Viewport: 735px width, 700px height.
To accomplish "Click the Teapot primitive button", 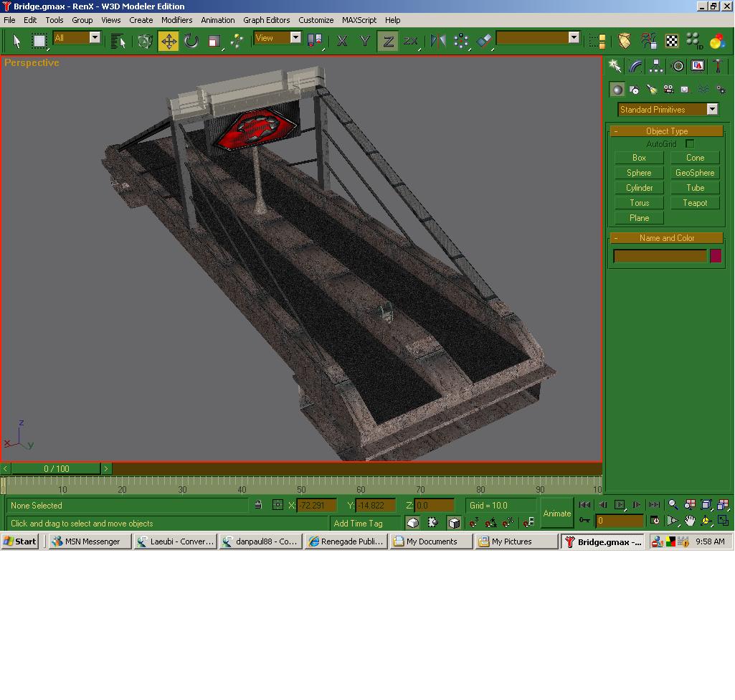I will (695, 203).
